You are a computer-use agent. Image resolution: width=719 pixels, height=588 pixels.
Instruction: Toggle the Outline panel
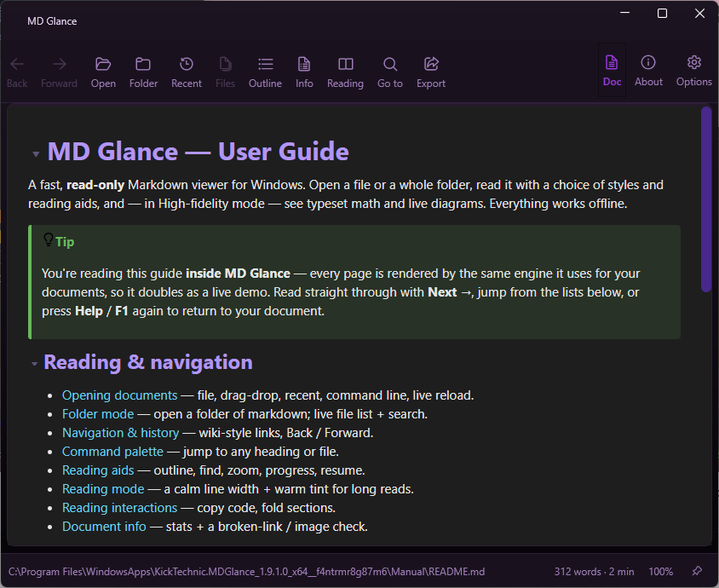point(266,72)
